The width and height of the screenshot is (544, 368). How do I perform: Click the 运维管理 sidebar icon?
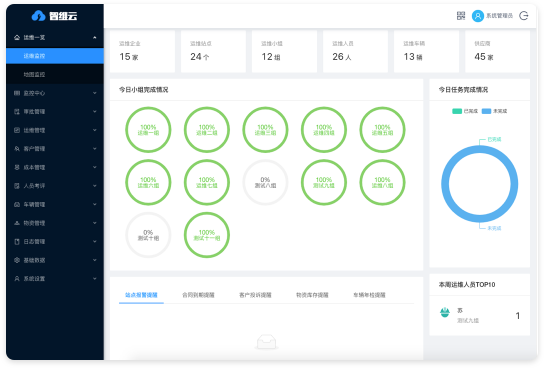click(17, 130)
